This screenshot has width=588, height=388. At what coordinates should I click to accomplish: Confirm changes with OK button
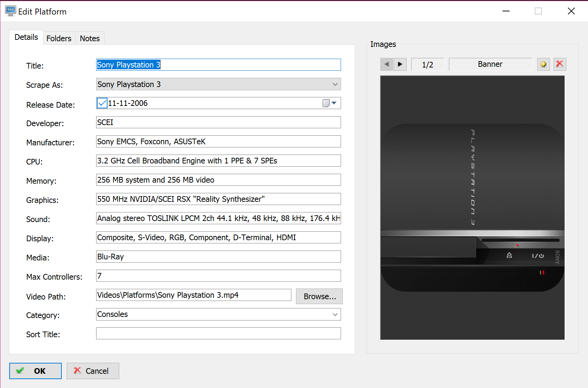tap(35, 371)
